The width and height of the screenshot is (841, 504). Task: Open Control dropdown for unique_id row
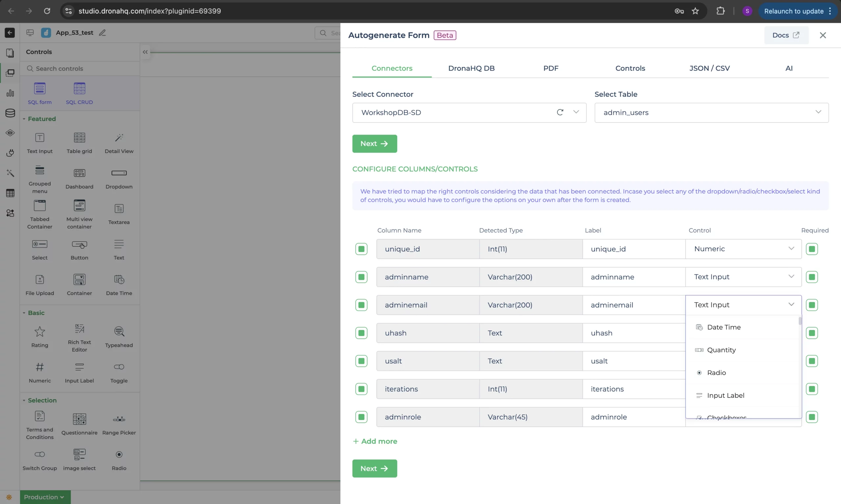[x=743, y=249]
